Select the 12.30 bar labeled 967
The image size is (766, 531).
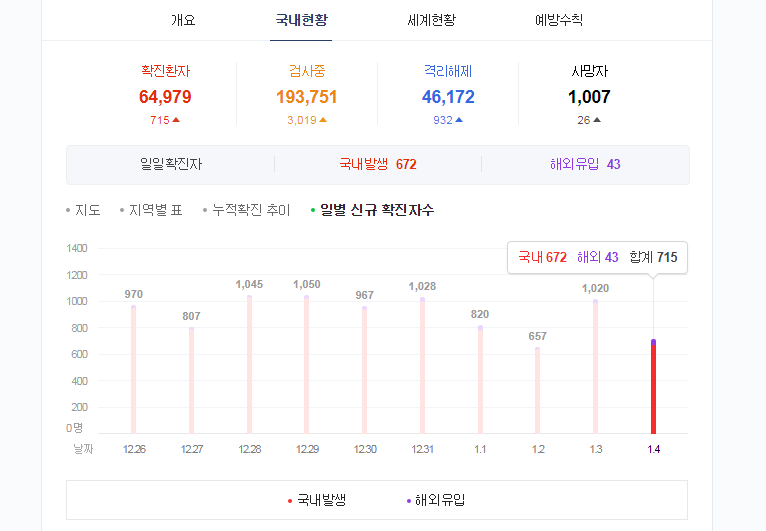(364, 370)
